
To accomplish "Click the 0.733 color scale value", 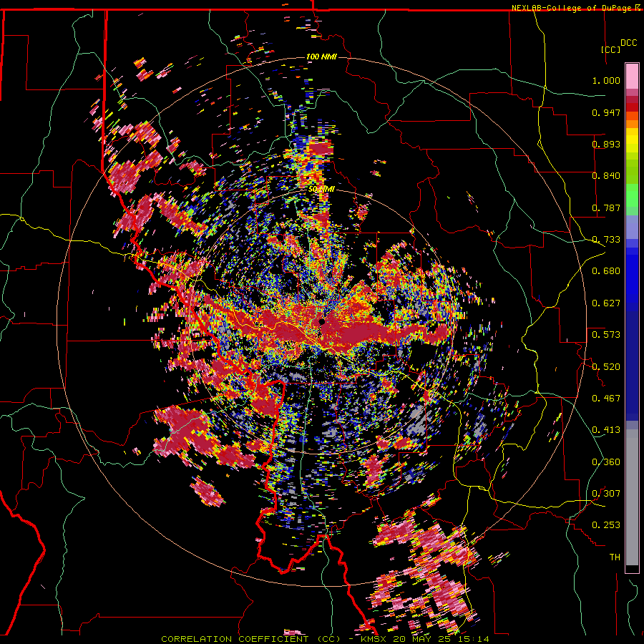I will click(606, 240).
